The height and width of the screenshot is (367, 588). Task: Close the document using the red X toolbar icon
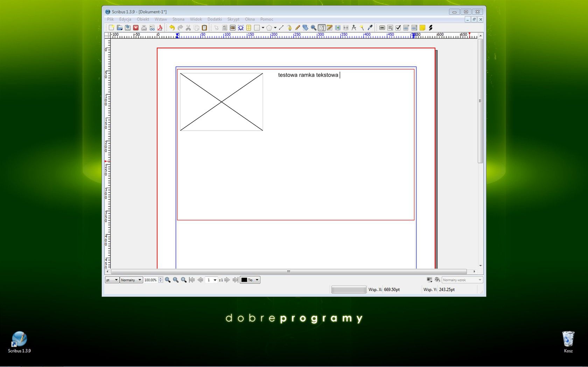tap(136, 28)
